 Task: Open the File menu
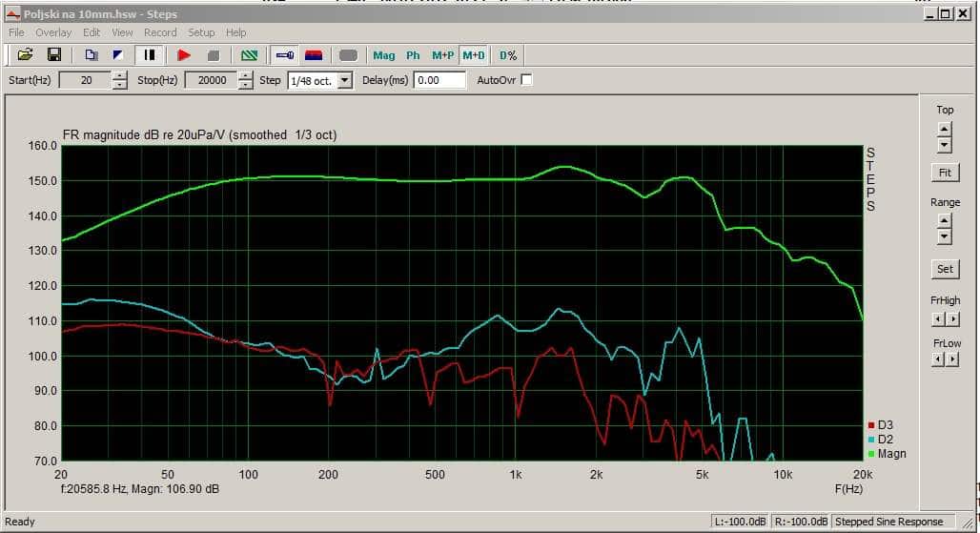[x=16, y=32]
